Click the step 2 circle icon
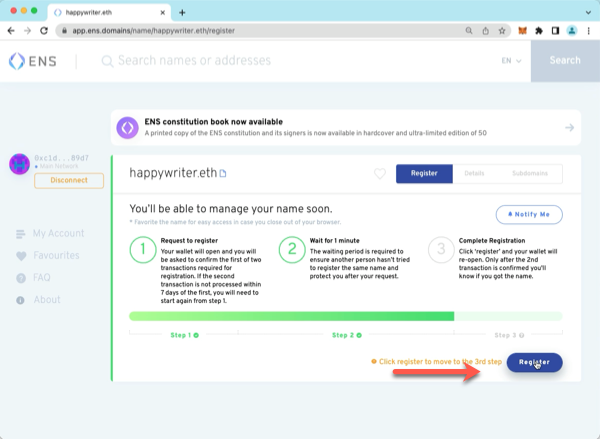600x439 pixels. click(292, 250)
